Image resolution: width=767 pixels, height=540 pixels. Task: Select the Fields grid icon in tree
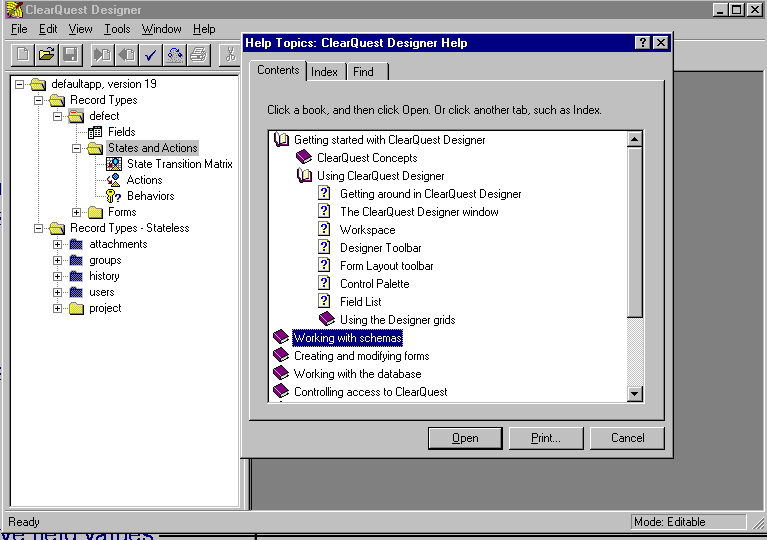coord(95,132)
